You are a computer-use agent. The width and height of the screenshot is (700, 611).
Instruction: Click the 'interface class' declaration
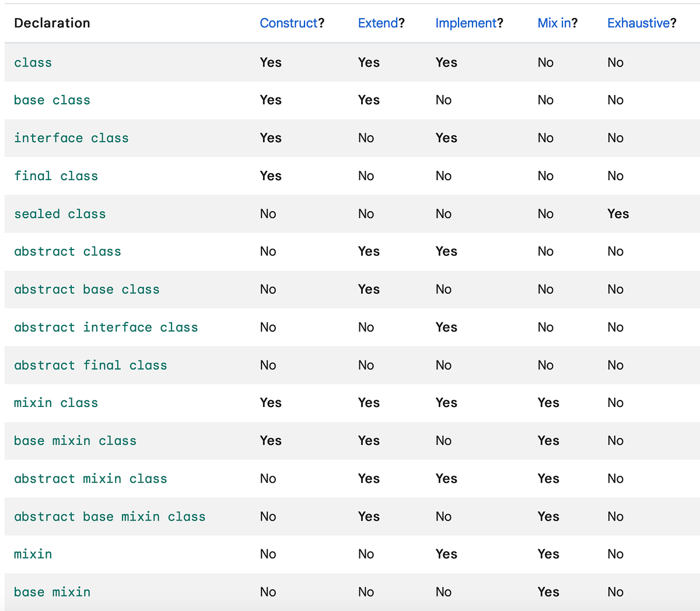point(71,138)
